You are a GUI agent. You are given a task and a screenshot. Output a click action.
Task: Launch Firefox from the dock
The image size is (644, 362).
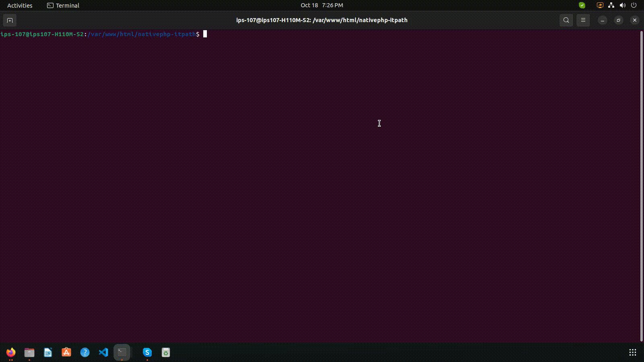click(x=11, y=352)
